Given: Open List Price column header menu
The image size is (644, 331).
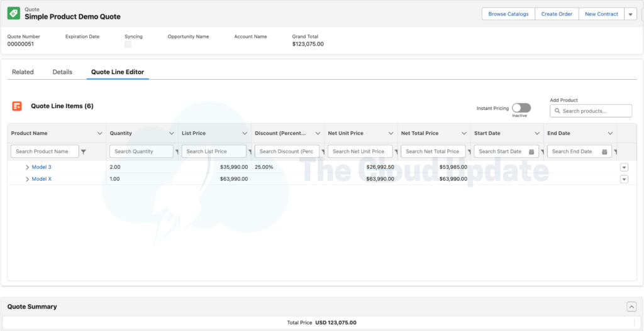Looking at the screenshot, I should point(245,133).
